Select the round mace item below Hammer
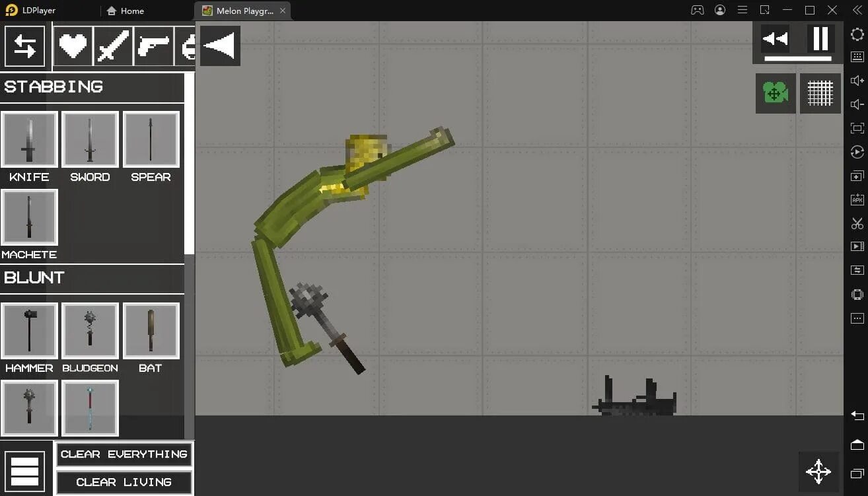Viewport: 868px width, 496px height. [29, 408]
